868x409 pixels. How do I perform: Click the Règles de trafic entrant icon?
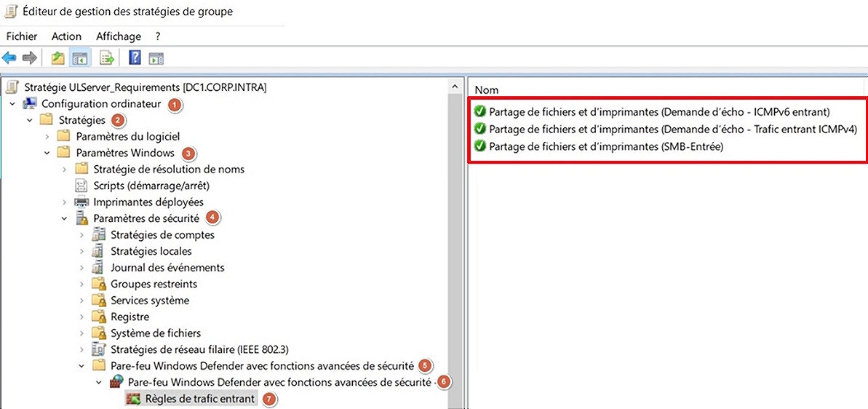click(x=133, y=399)
